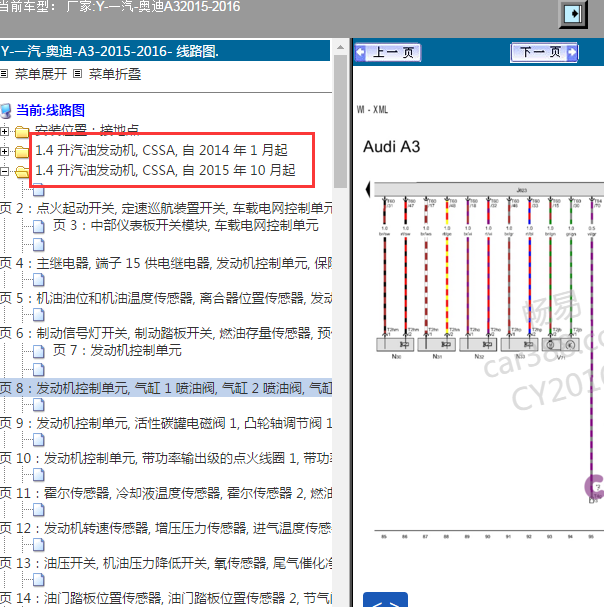This screenshot has width=604, height=607.
Task: Open 页 5 机油油位和机油温度传感器
Action: (166, 298)
